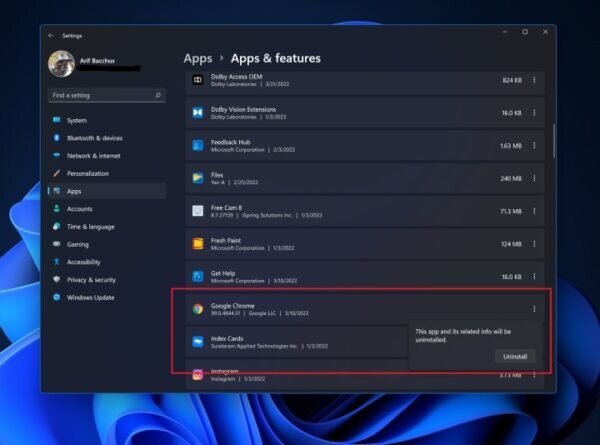The height and width of the screenshot is (445, 600).
Task: Click the Bluetooth icon in sidebar
Action: click(x=57, y=138)
